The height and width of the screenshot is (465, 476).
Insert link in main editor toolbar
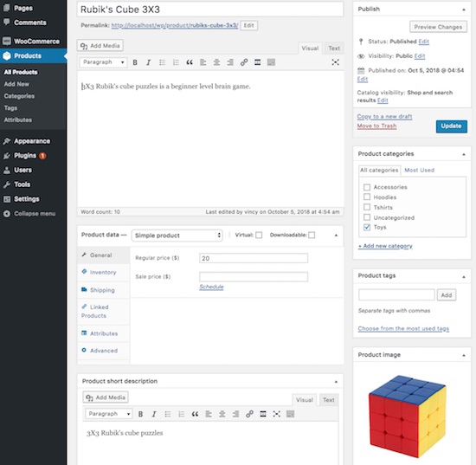point(244,62)
